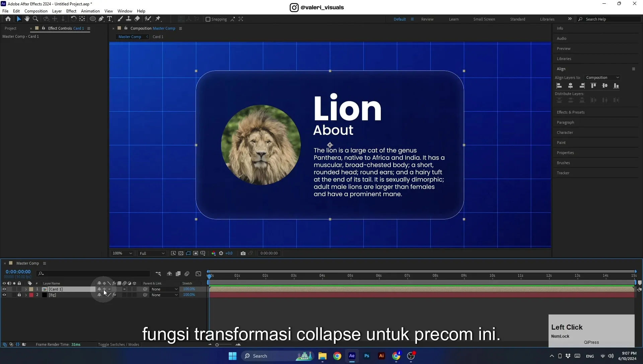
Task: Open the Character panel
Action: (x=565, y=132)
